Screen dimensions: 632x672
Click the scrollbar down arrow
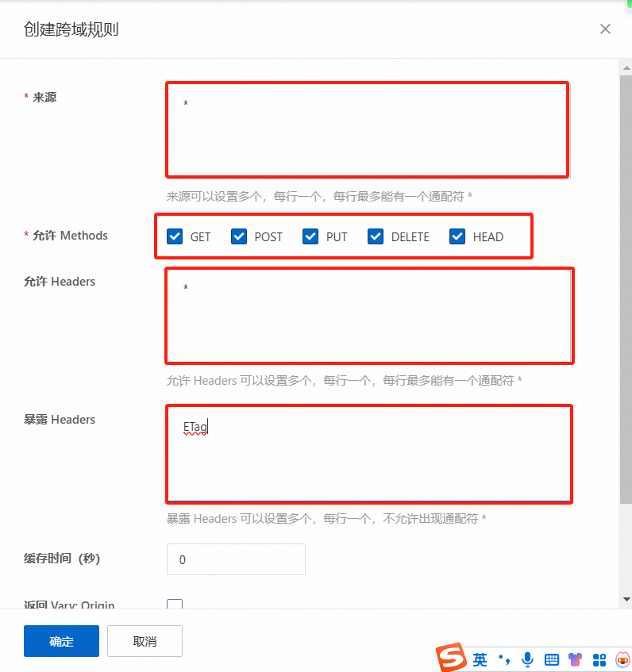coord(626,599)
